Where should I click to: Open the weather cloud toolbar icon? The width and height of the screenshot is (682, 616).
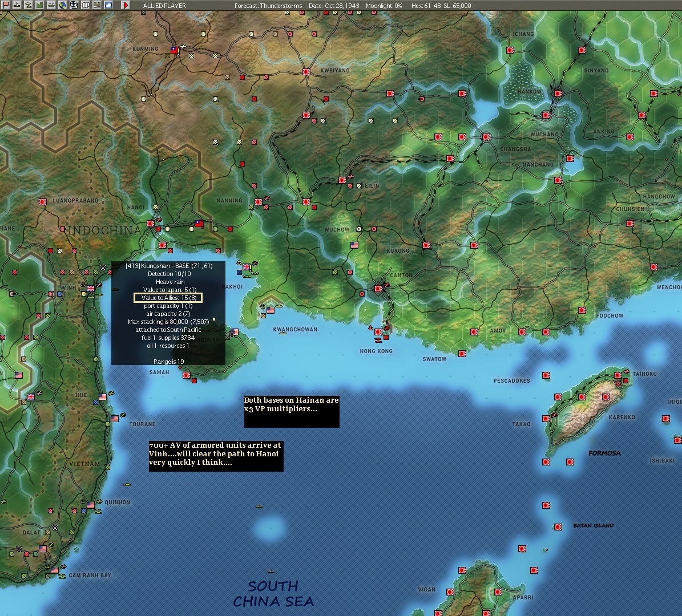point(108,5)
